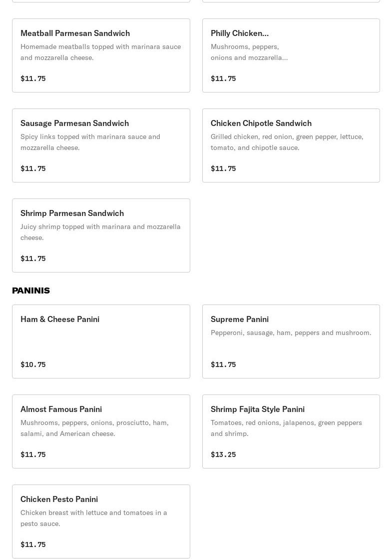The width and height of the screenshot is (392, 559).
Task: Click the PANINIS section heading
Action: [x=31, y=290]
